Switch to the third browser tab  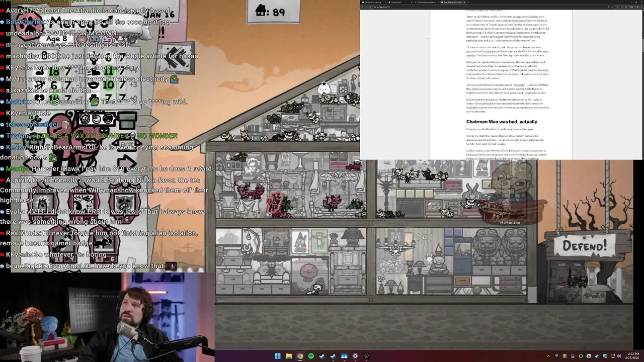coord(426,2)
